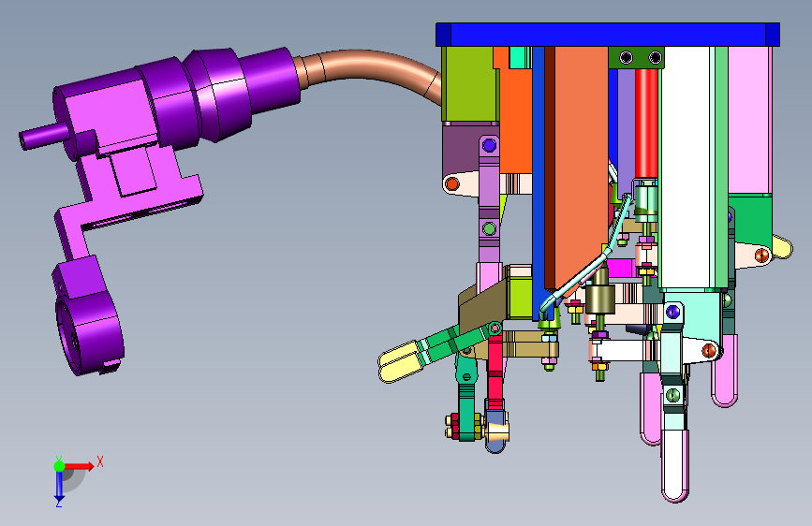Select the small magenta block
812x526 pixels.
[x=620, y=269]
